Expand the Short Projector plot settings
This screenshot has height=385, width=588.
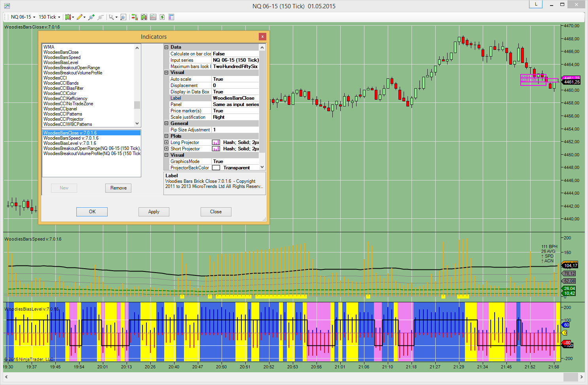[167, 149]
